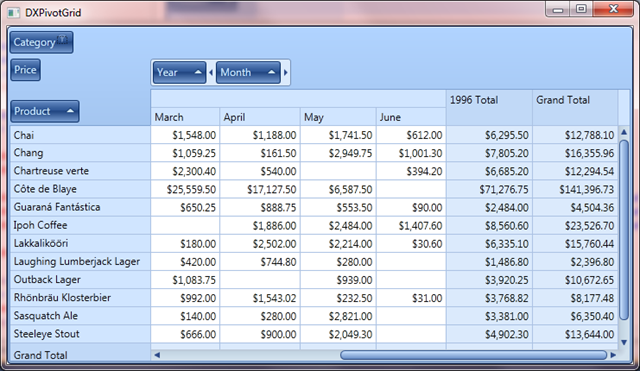
Task: Click the $141,396.73 grand total cell
Action: click(575, 189)
